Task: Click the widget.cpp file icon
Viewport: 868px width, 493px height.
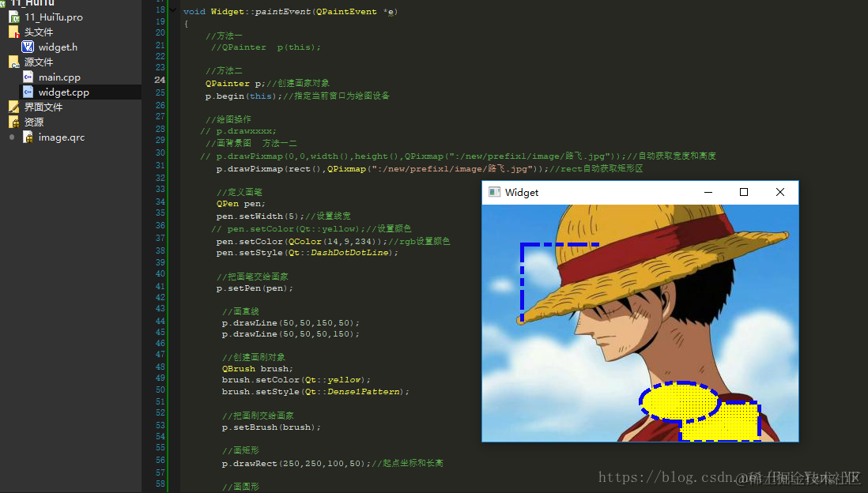Action: 28,92
